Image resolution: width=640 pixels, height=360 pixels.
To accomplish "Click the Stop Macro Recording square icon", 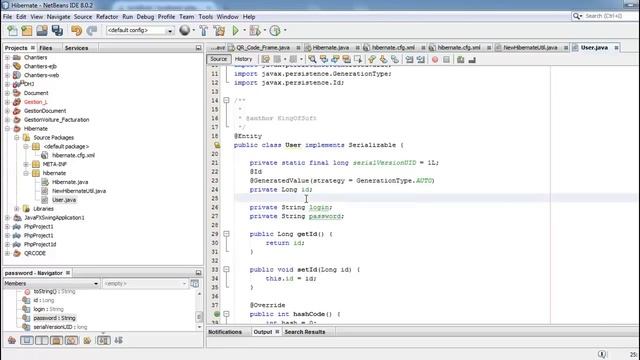I will pos(446,60).
